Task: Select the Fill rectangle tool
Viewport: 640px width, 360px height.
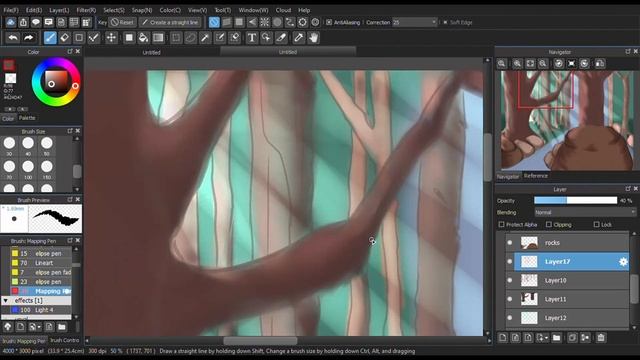Action: [x=129, y=38]
